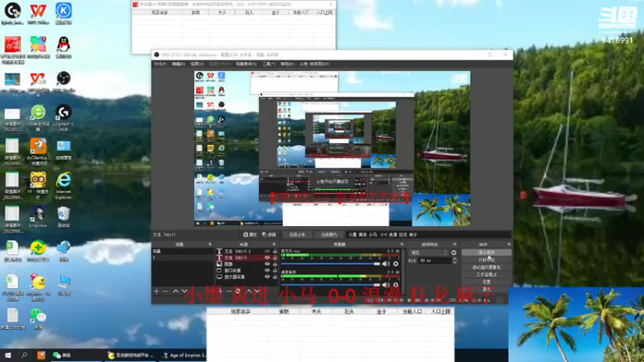The image size is (644, 362).
Task: Open the Recycle Bin on desktop
Action: (64, 216)
